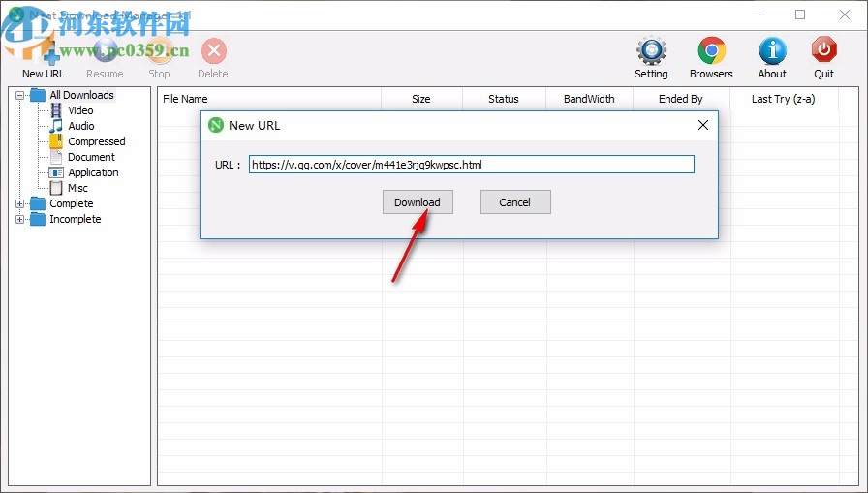Select the Complete folder label
Image resolution: width=868 pixels, height=493 pixels.
72,203
